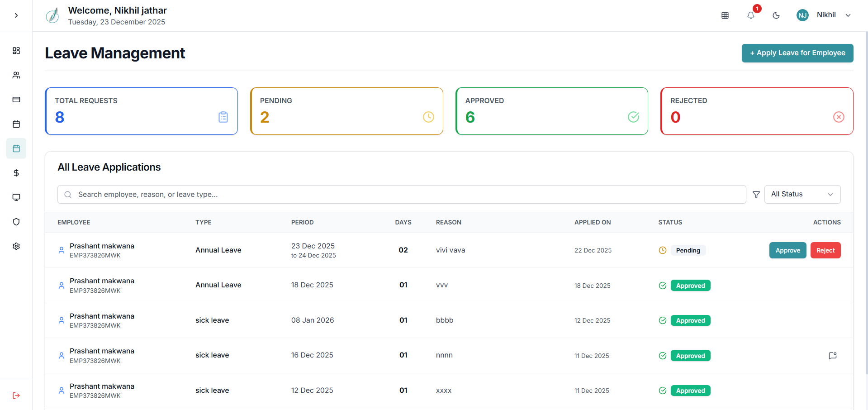This screenshot has width=868, height=410.
Task: Select the Pending summary card
Action: click(346, 111)
